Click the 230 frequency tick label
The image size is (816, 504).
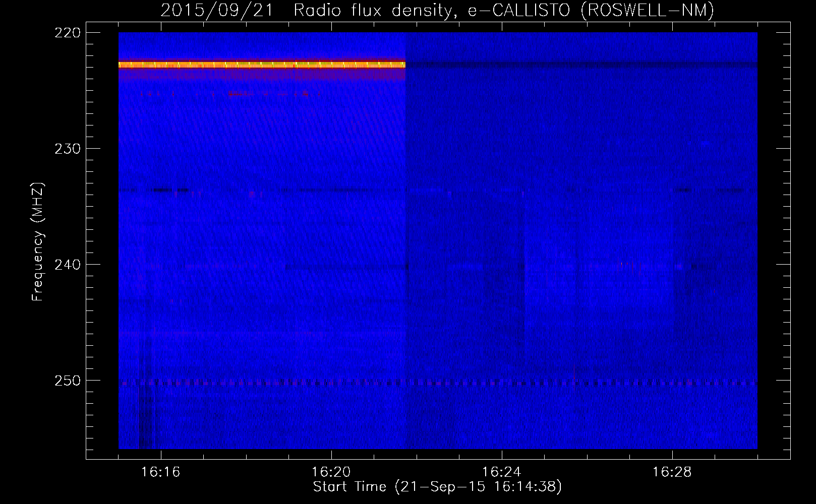tap(68, 149)
